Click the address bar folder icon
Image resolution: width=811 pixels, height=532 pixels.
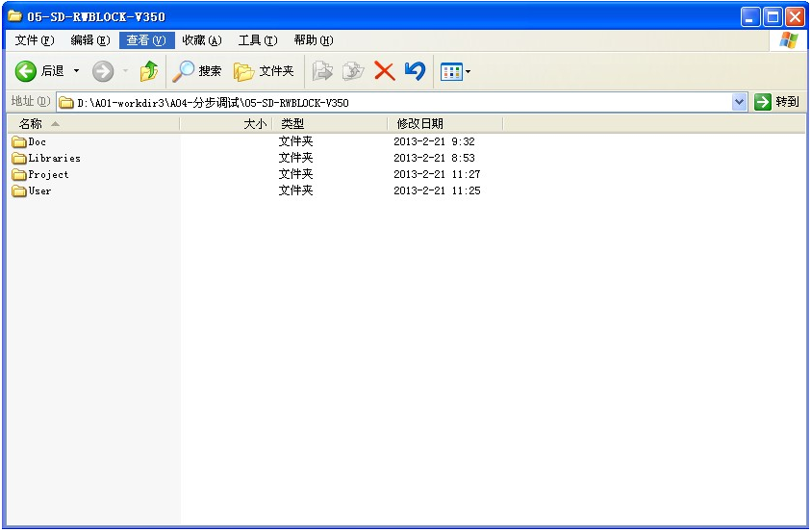click(x=66, y=103)
